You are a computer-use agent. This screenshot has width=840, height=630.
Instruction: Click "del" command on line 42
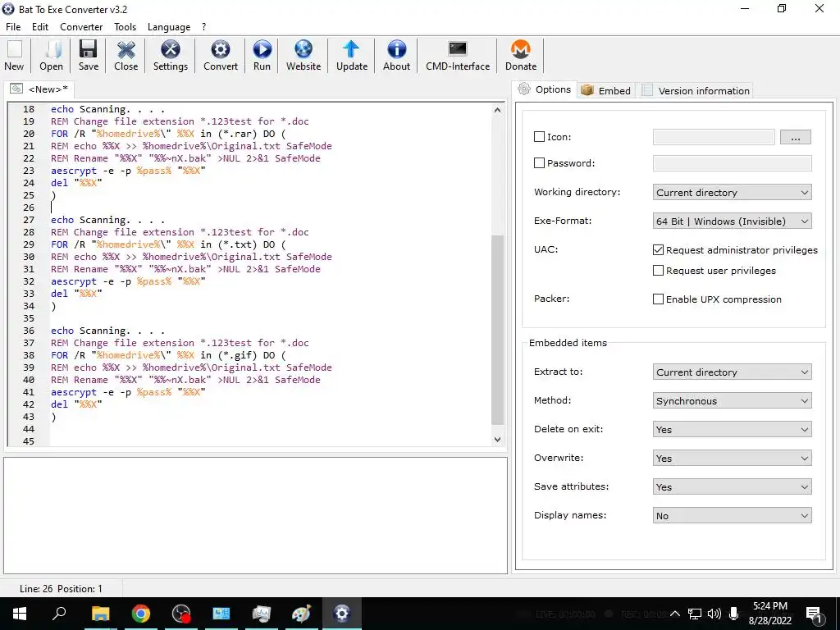pyautogui.click(x=59, y=404)
